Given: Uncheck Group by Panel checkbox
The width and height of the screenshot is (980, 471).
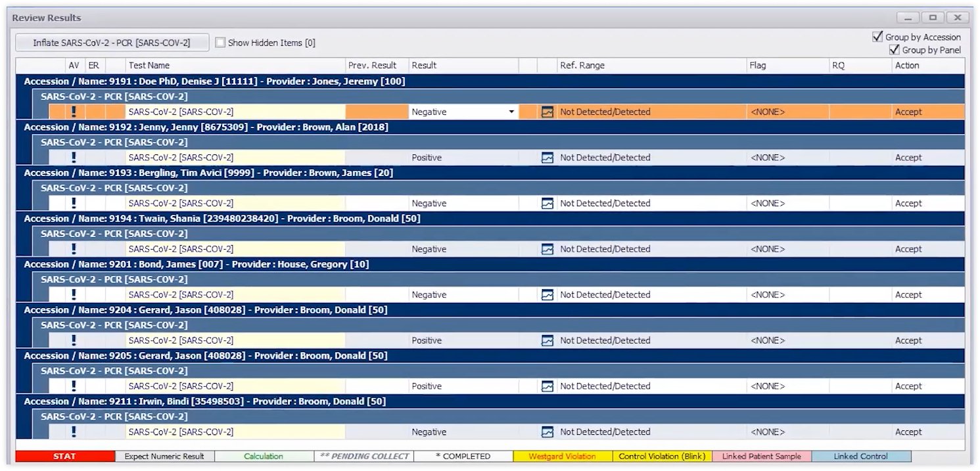Looking at the screenshot, I should click(894, 50).
